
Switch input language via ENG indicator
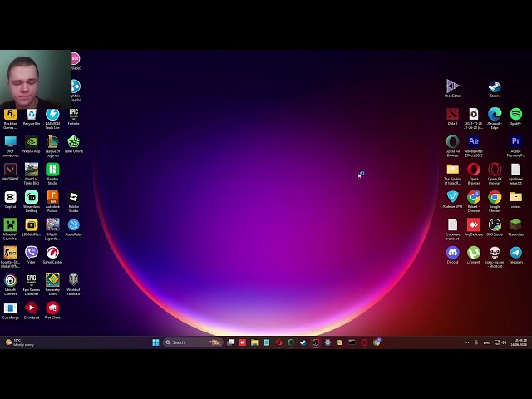(x=486, y=342)
